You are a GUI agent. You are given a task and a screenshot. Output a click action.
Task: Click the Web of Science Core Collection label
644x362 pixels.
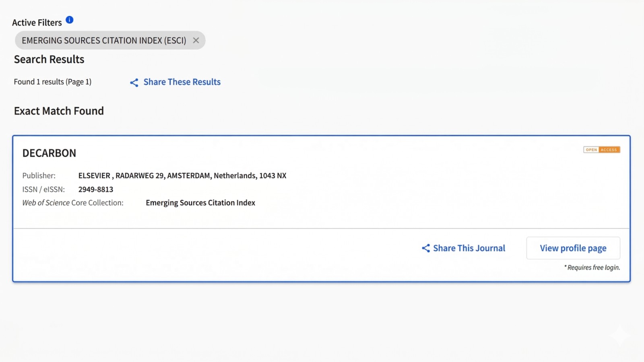point(73,203)
